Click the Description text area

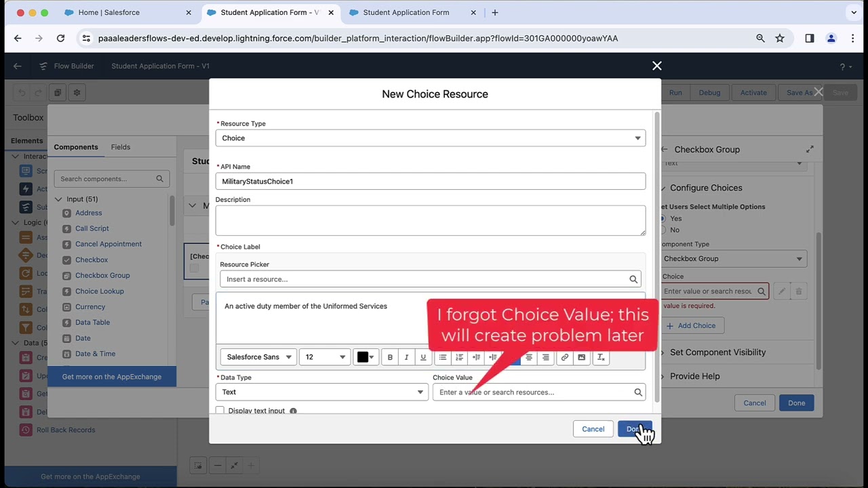pos(430,221)
